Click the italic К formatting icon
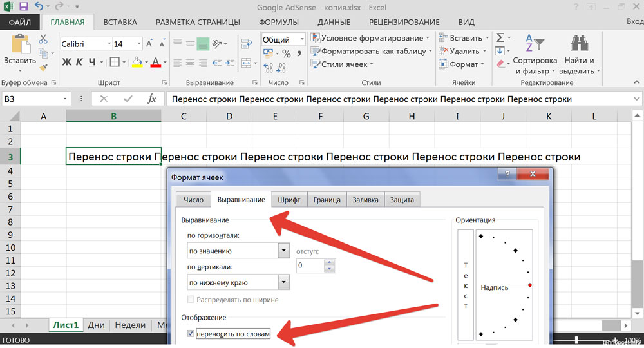This screenshot has height=348, width=644. (79, 62)
